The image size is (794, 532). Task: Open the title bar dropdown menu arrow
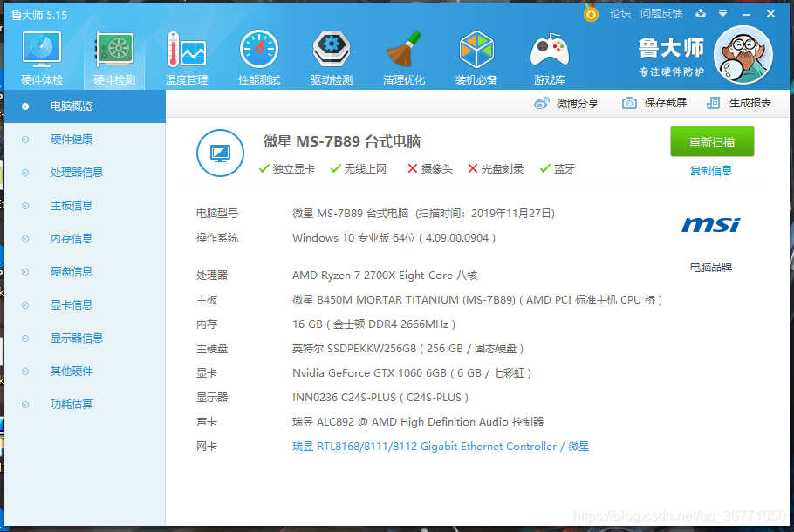[x=723, y=13]
